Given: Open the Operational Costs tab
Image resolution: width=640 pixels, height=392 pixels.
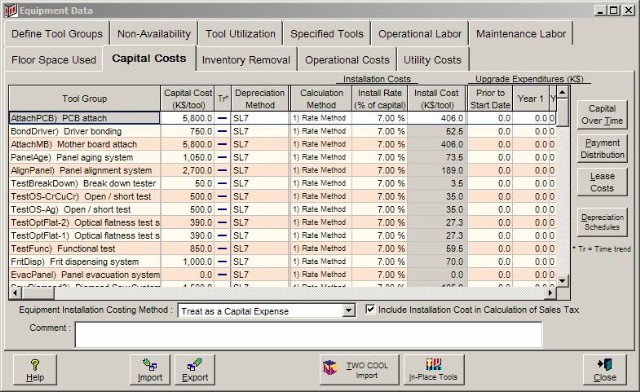Looking at the screenshot, I should click(x=347, y=60).
